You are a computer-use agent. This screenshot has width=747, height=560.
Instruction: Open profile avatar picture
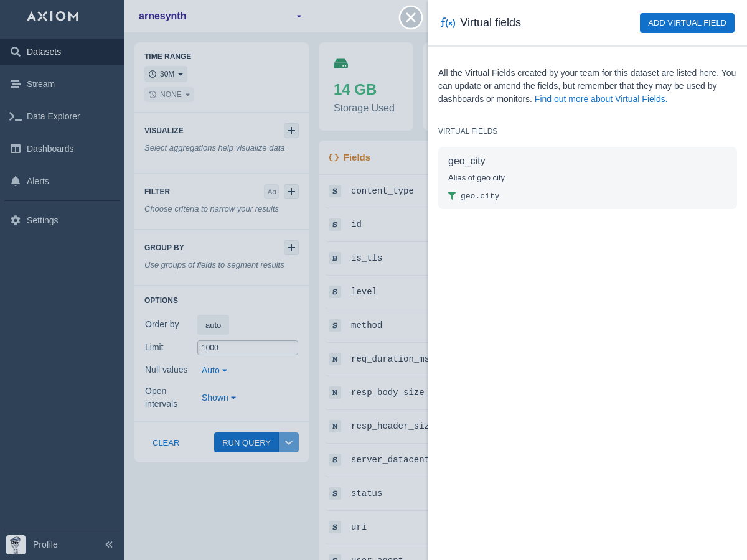pos(16,544)
